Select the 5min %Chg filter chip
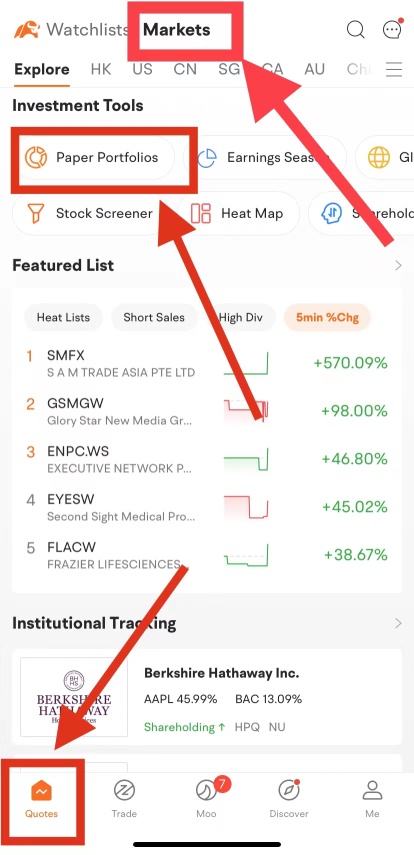The width and height of the screenshot is (414, 855). 327,317
